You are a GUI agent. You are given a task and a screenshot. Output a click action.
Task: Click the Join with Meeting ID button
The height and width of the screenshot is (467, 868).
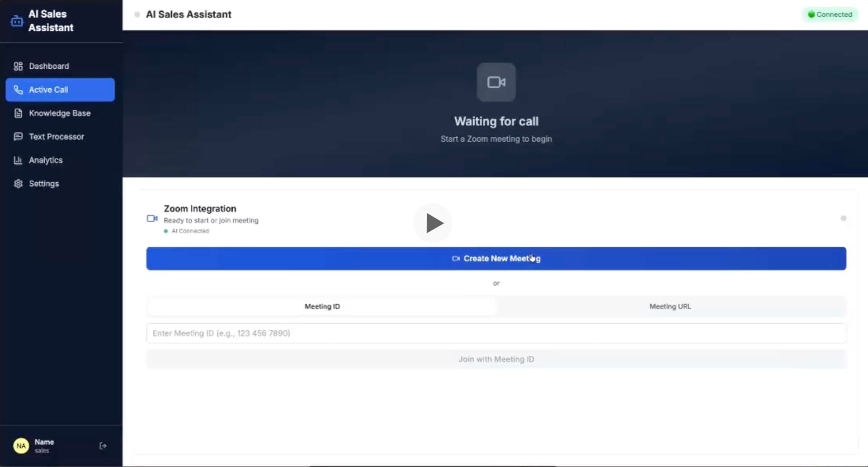coord(496,359)
